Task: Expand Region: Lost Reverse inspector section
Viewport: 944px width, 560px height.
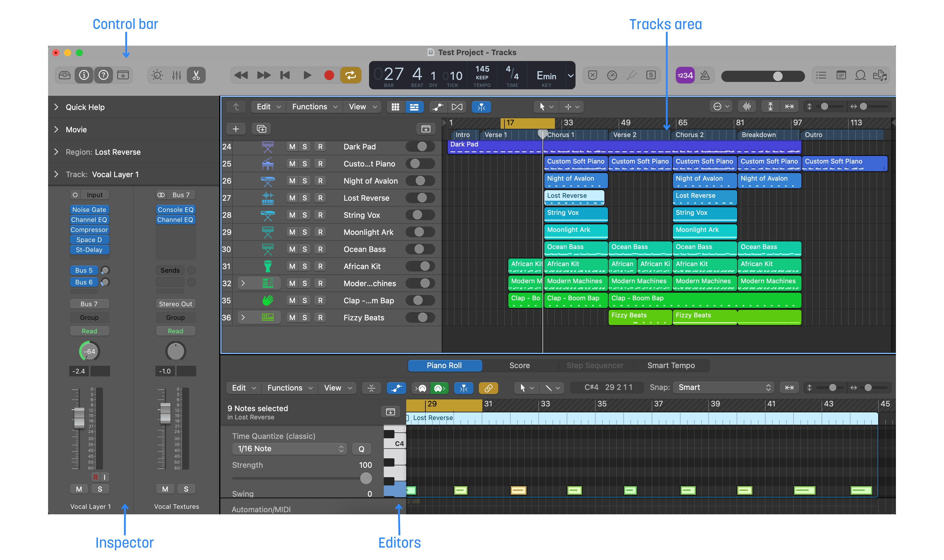Action: [x=56, y=152]
